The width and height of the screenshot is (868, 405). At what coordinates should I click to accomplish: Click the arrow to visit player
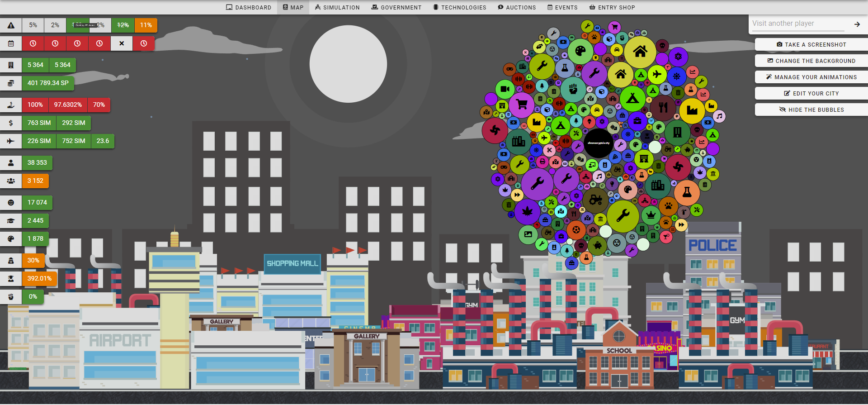857,24
